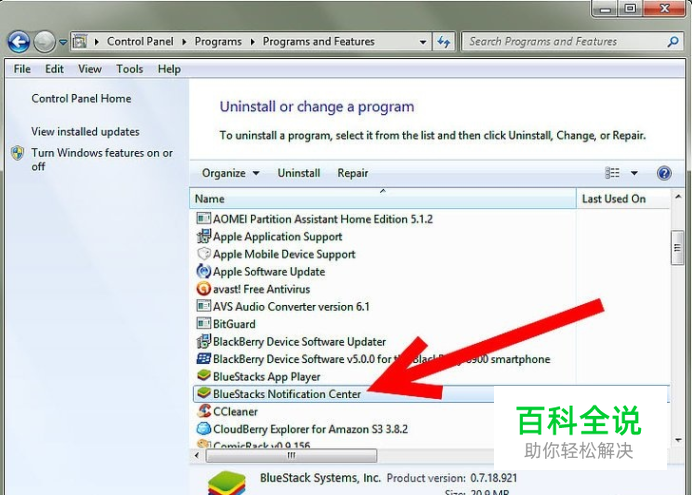Go back with the blue Back arrow

[19, 42]
